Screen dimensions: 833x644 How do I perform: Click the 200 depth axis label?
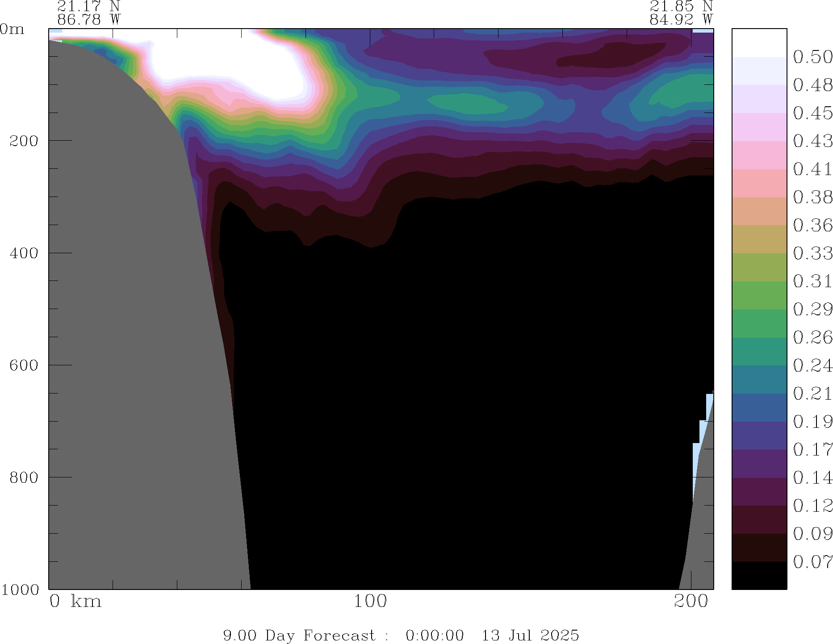[24, 141]
